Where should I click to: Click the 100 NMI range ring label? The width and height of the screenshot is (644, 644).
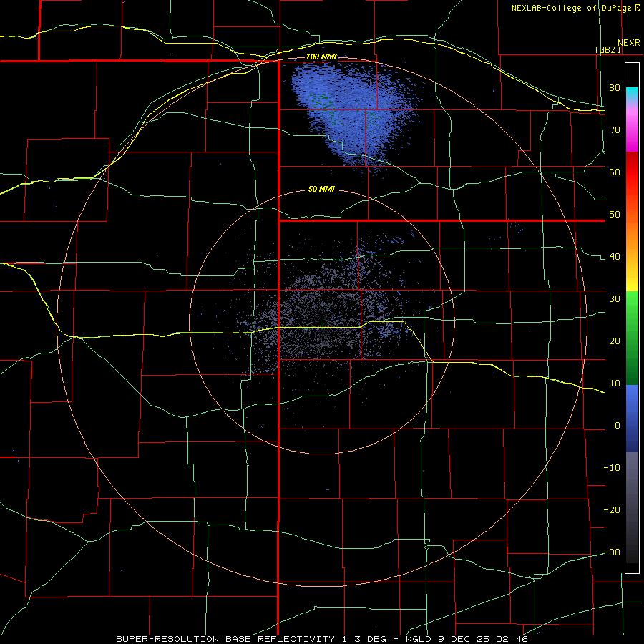point(321,57)
